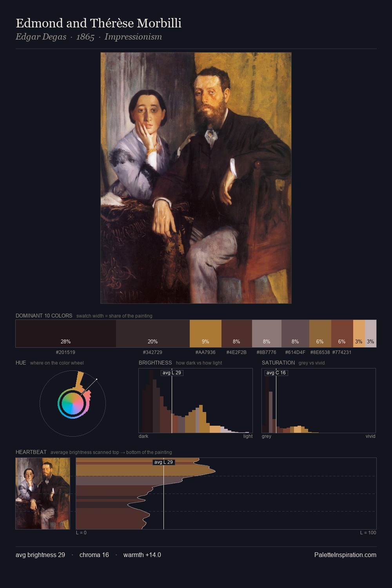Click the title 'Edmond and Thérèse Morbilli'

98,23
